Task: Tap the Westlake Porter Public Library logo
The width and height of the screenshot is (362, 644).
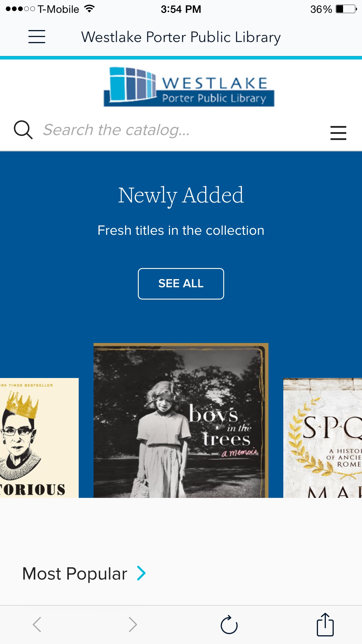Action: [x=189, y=87]
